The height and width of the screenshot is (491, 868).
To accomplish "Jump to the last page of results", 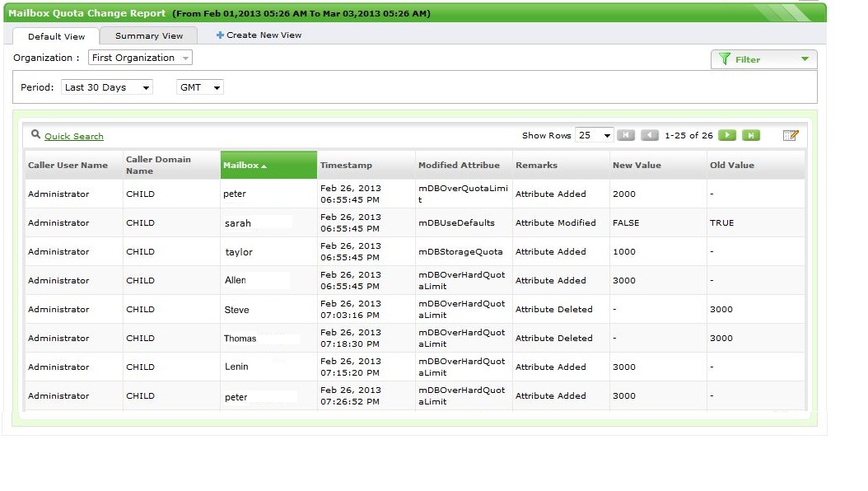I will point(750,136).
